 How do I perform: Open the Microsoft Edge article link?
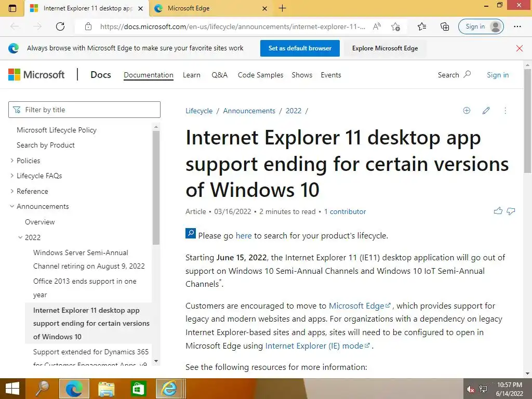[360, 306]
